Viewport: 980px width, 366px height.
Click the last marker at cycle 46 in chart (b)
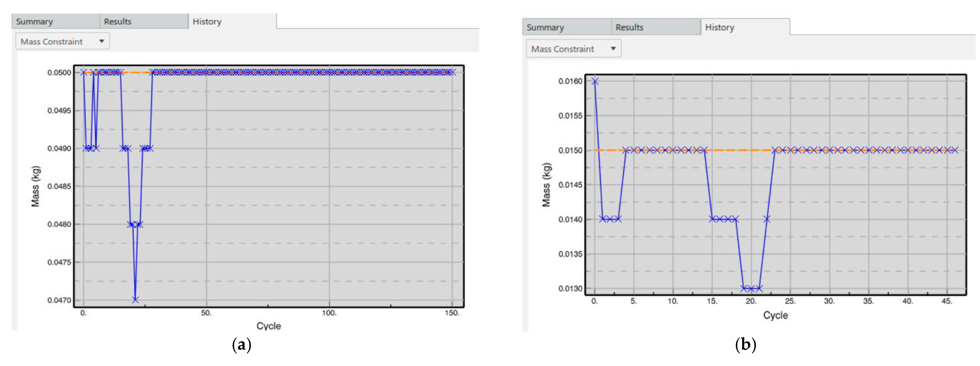955,150
